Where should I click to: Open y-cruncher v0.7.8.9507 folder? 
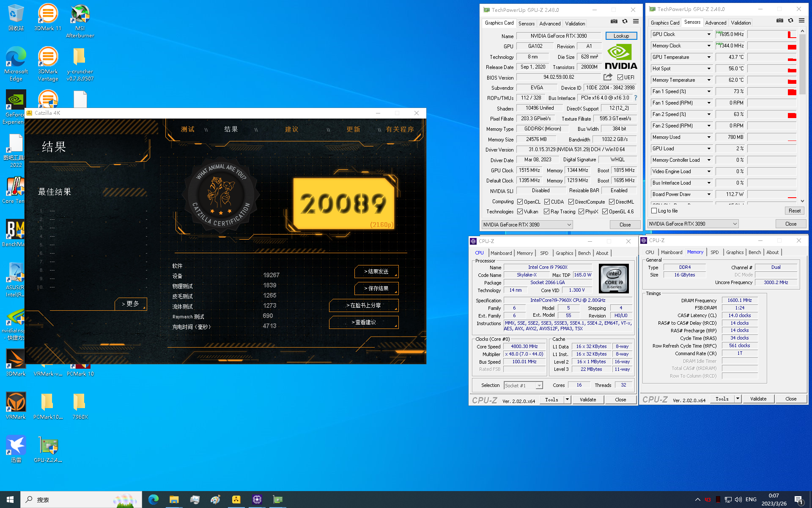pos(80,64)
